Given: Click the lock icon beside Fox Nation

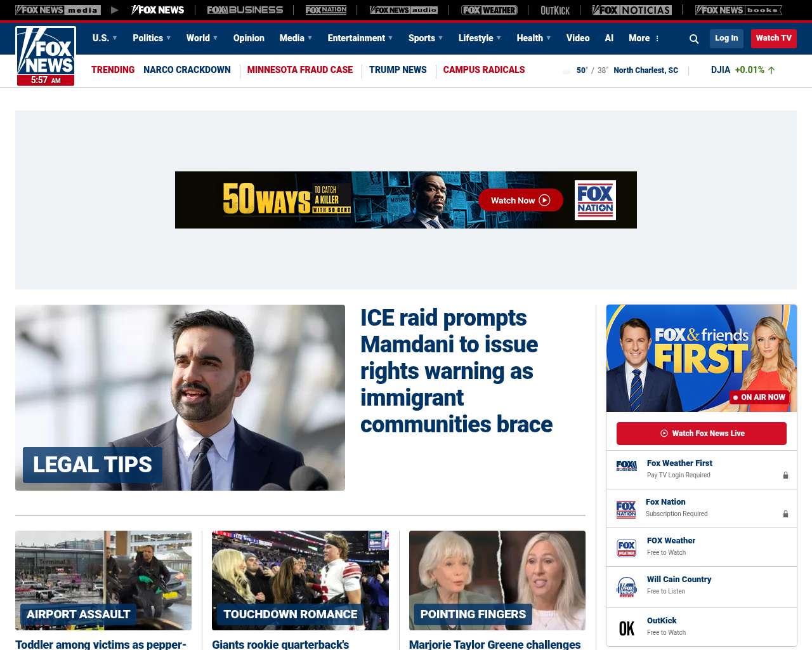Looking at the screenshot, I should pyautogui.click(x=785, y=514).
